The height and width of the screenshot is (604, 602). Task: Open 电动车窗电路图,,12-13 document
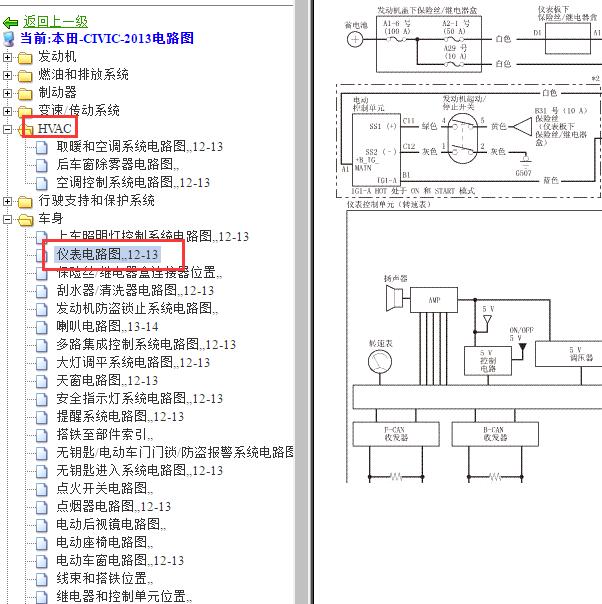(x=120, y=560)
